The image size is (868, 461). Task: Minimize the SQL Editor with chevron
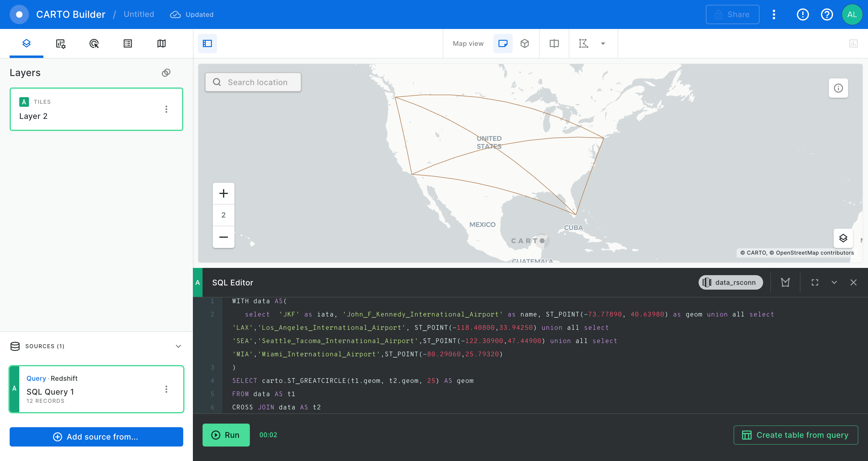click(x=834, y=283)
